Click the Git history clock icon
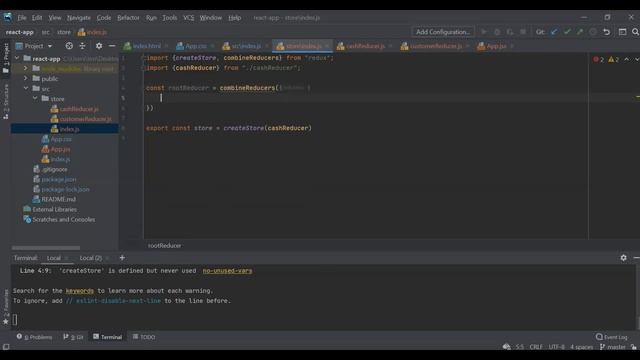Image resolution: width=640 pixels, height=360 pixels. pyautogui.click(x=593, y=32)
